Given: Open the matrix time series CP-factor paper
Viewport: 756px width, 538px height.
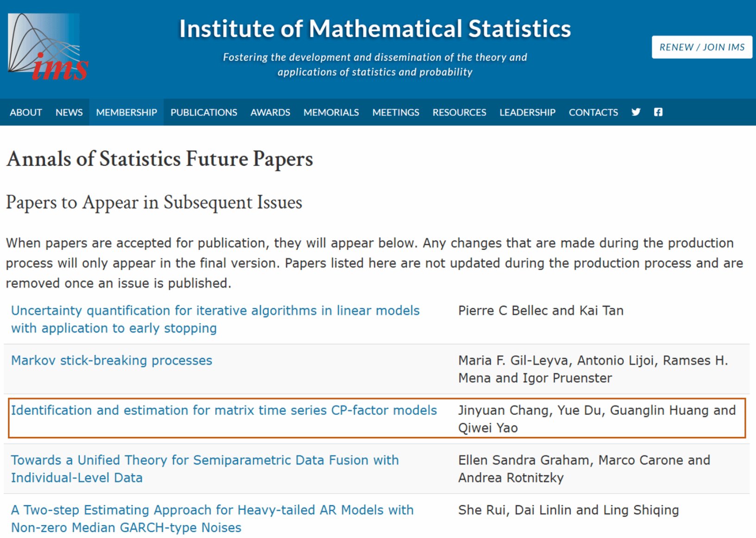Looking at the screenshot, I should (224, 411).
